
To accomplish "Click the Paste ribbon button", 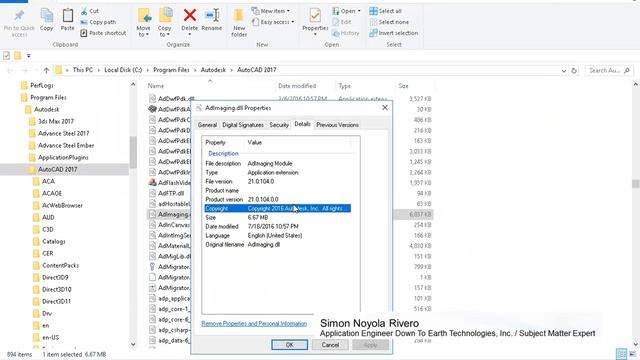I will pos(68,20).
